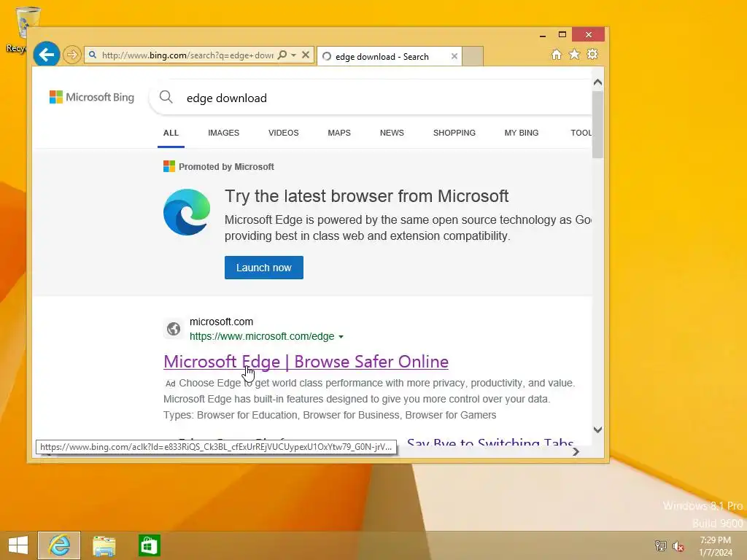The width and height of the screenshot is (747, 560).
Task: Select the ALL results tab
Action: (171, 133)
